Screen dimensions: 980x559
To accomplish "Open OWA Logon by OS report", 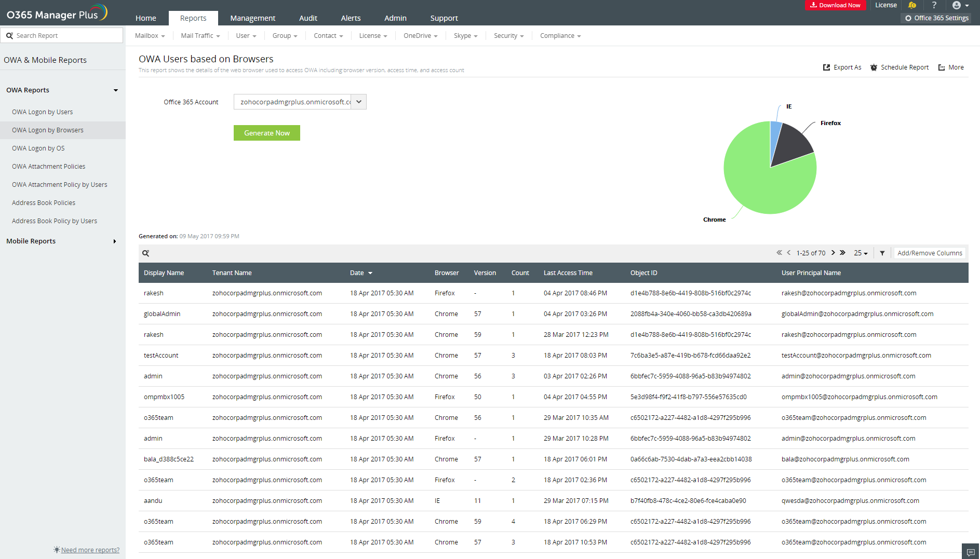I will 38,148.
